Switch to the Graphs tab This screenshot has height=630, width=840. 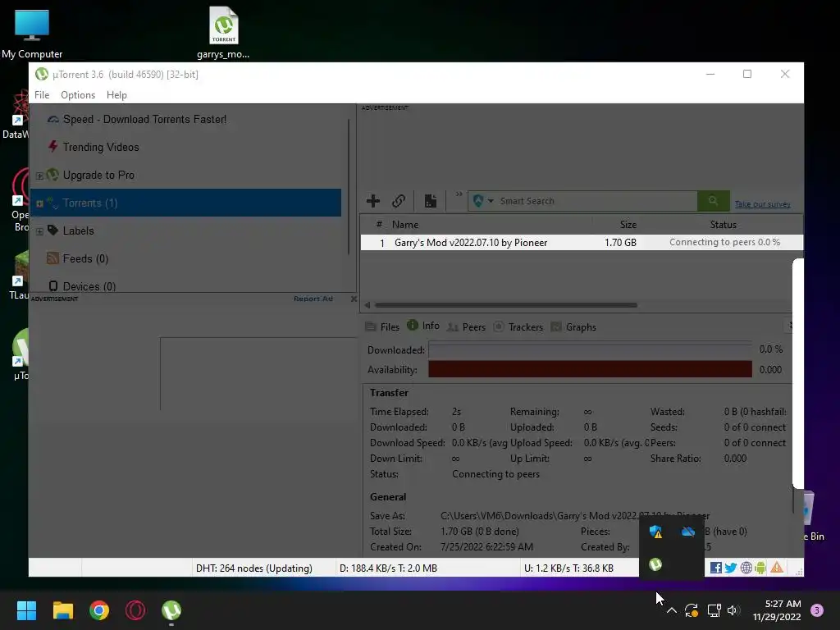click(x=573, y=326)
